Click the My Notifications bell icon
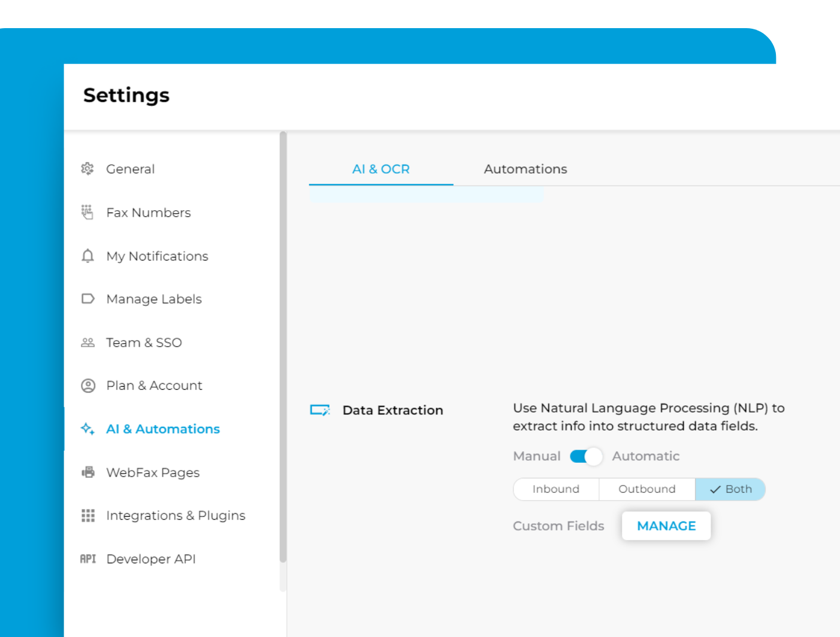Image resolution: width=840 pixels, height=637 pixels. [x=87, y=256]
